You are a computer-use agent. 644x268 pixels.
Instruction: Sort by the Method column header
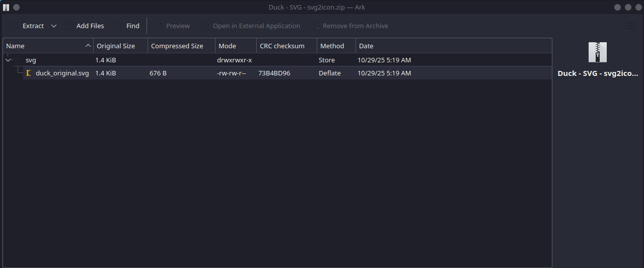[336, 46]
